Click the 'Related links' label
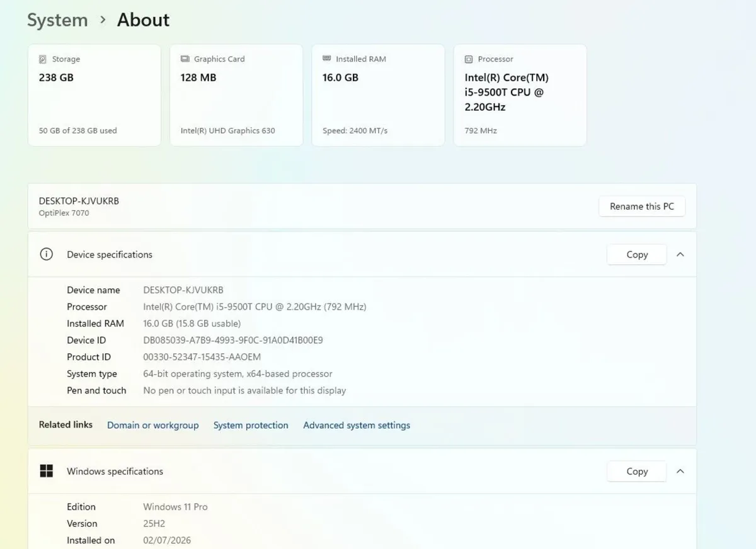756x549 pixels. (66, 425)
